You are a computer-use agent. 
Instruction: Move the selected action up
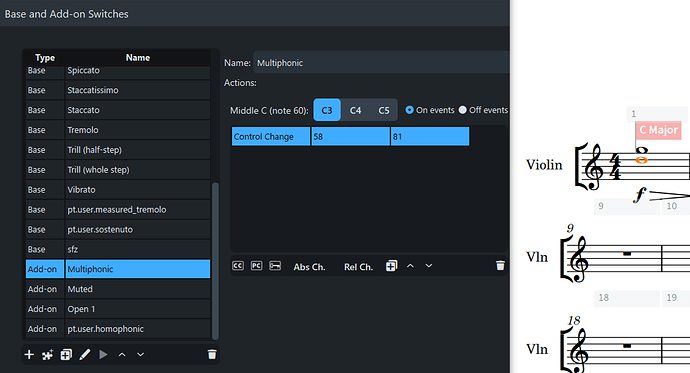point(410,266)
